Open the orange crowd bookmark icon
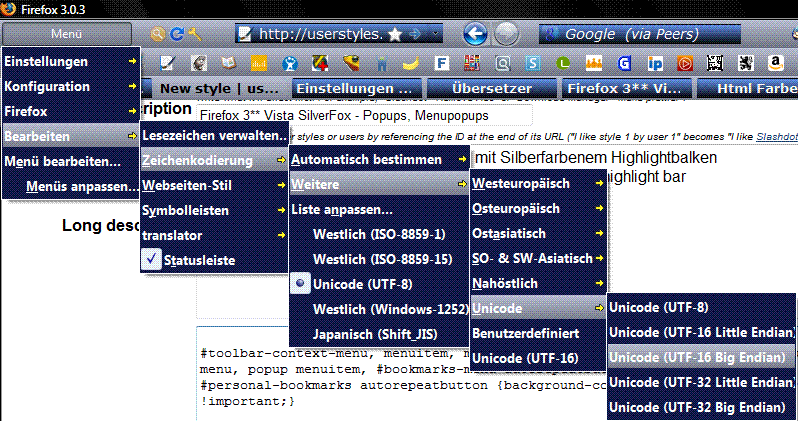The height and width of the screenshot is (421, 798). 593,63
